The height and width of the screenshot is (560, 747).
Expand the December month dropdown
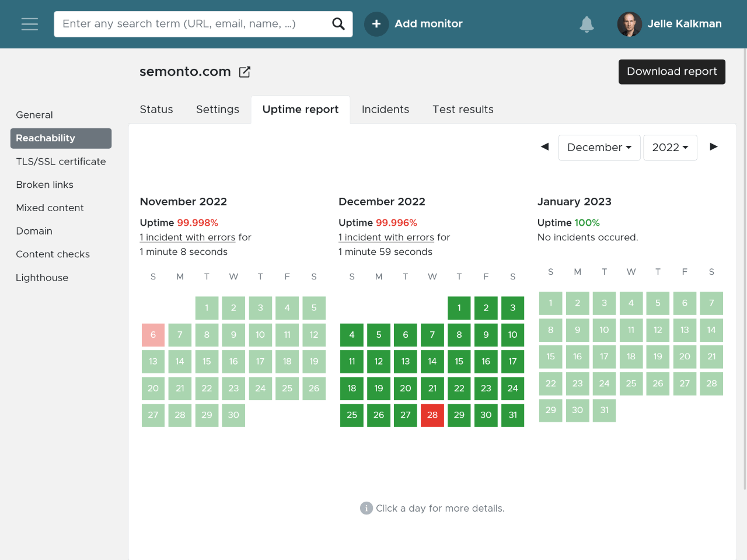599,148
